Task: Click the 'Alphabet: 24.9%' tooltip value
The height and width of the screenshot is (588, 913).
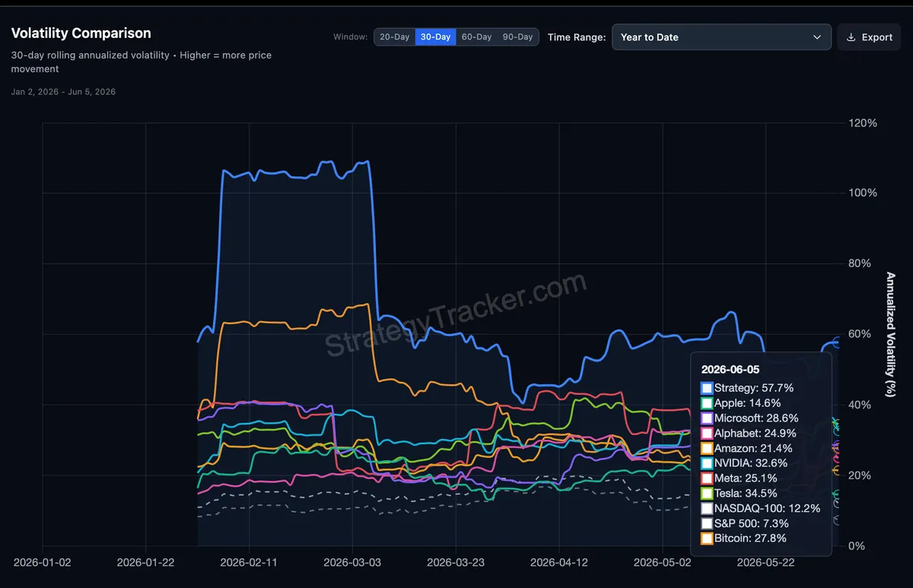Action: [756, 434]
